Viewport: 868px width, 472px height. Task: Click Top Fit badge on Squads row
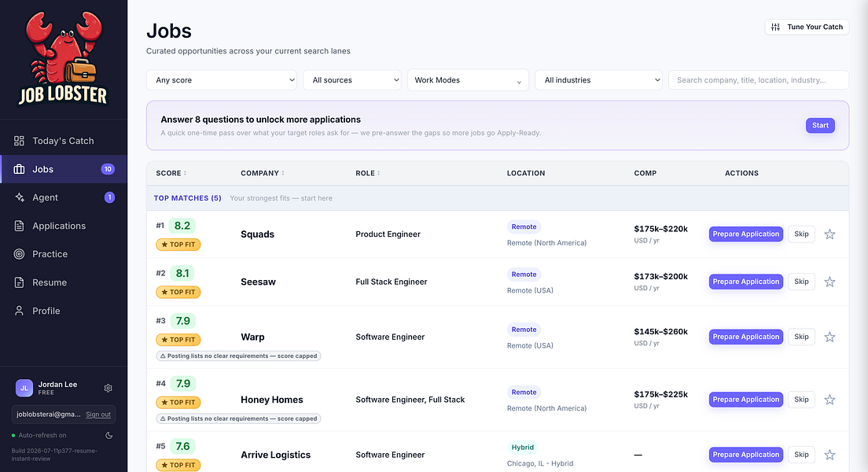tap(178, 245)
